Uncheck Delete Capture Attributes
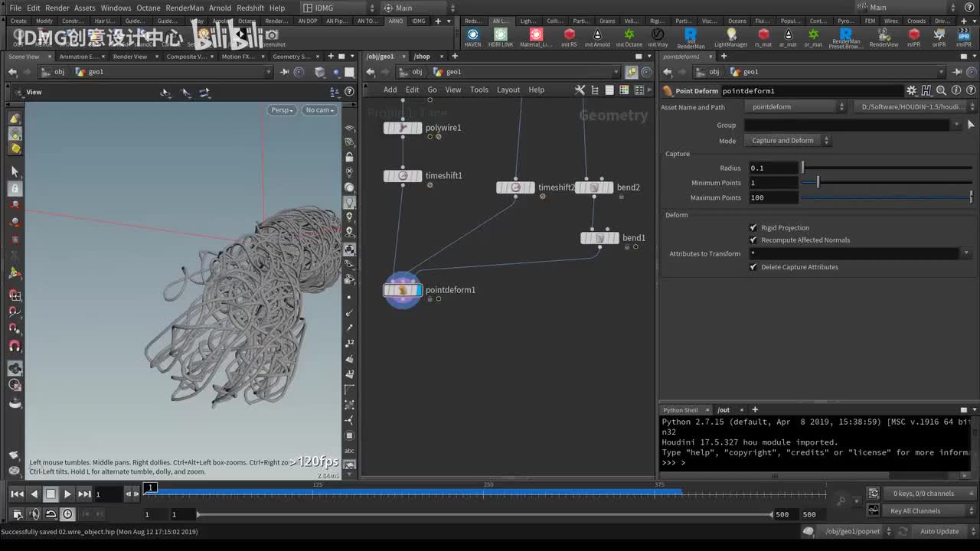 tap(753, 267)
